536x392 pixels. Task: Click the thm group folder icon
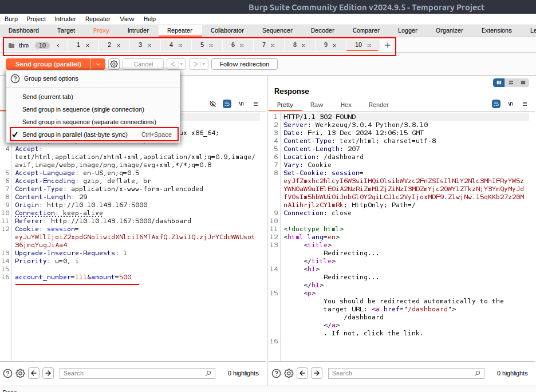(11, 45)
